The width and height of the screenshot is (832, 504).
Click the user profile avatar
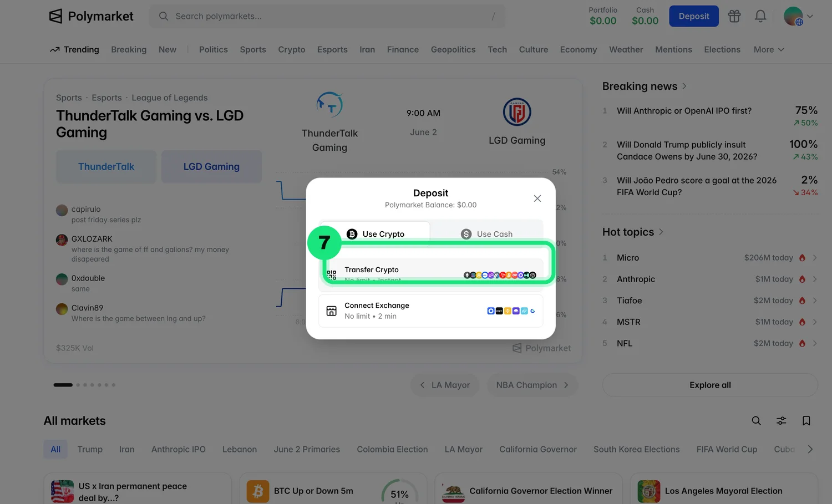[793, 16]
